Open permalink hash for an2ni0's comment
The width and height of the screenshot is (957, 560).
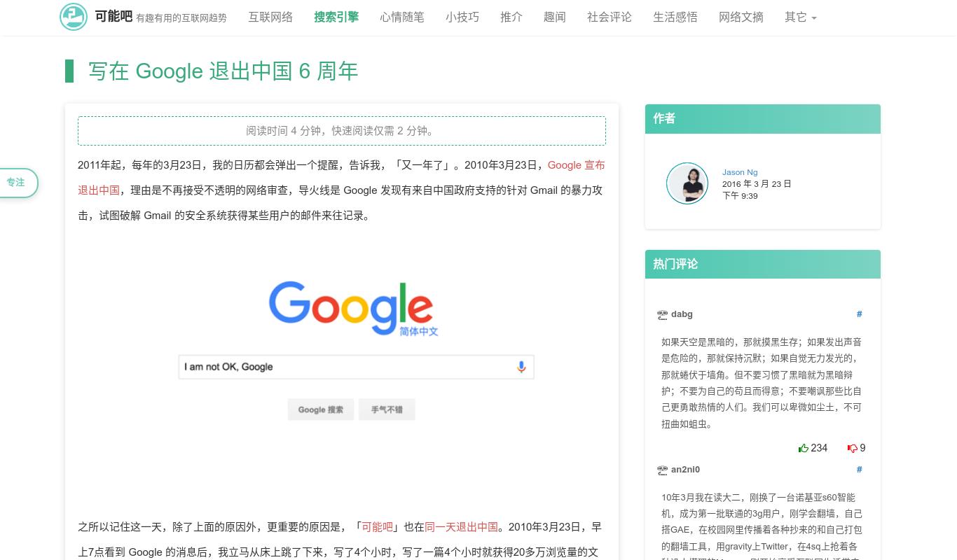coord(859,470)
